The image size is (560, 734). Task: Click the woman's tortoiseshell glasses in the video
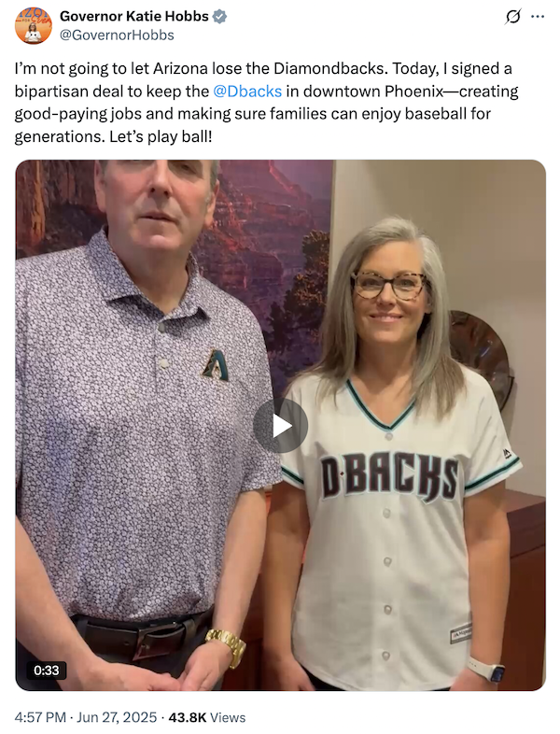coord(390,286)
